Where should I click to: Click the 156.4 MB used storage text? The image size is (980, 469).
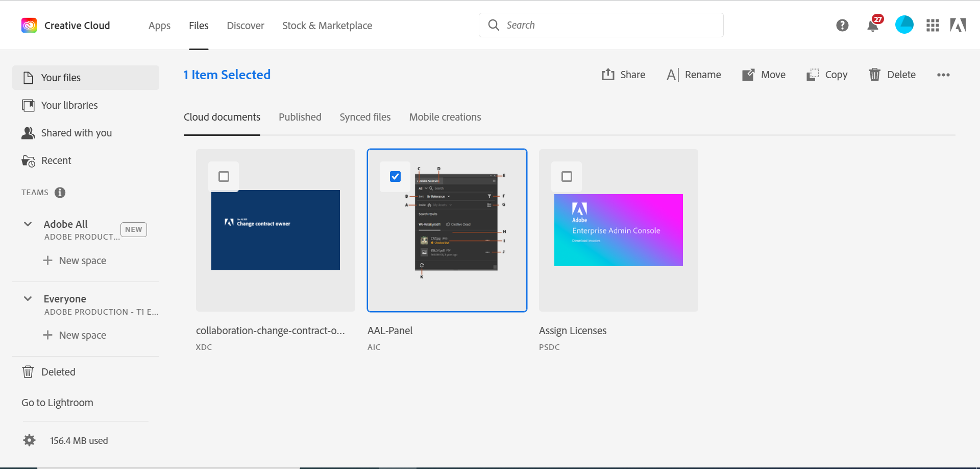(x=79, y=440)
